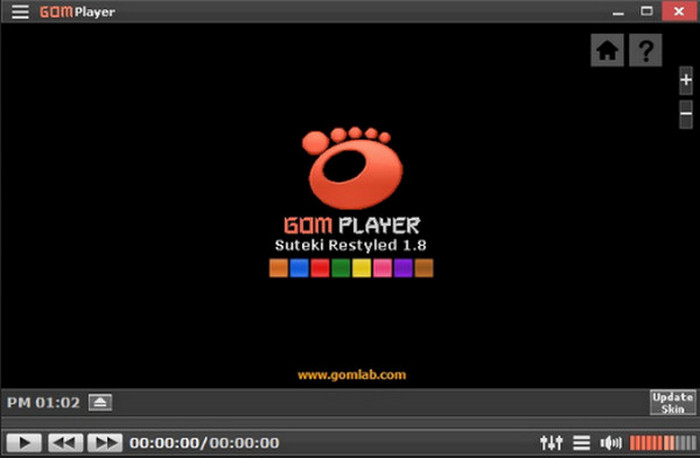Open the playlist icon
Viewport: 700px width, 458px height.
[x=581, y=443]
